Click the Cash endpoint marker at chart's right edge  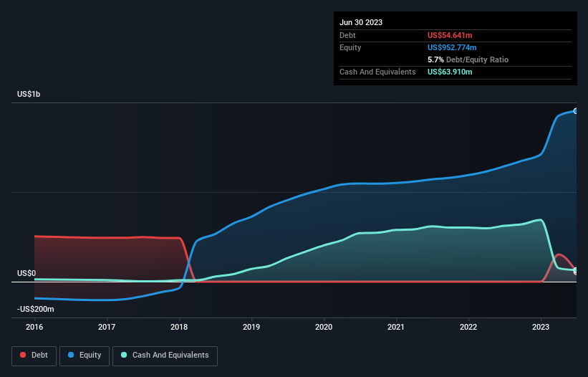(x=576, y=270)
